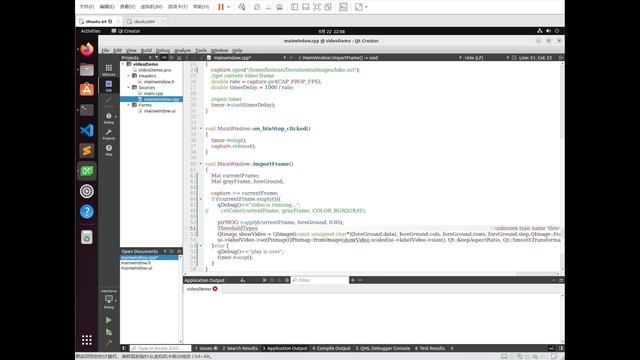Viewport: 640px width, 360px height.
Task: Toggle the left sidebar visibility
Action: pos(124,348)
